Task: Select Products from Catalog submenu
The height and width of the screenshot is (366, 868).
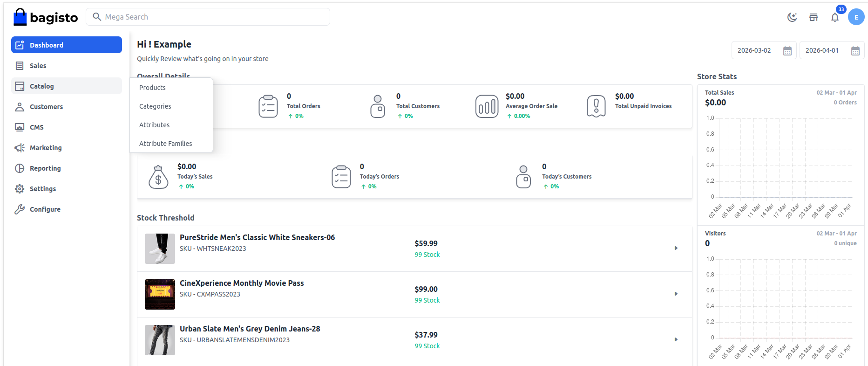Action: [152, 88]
